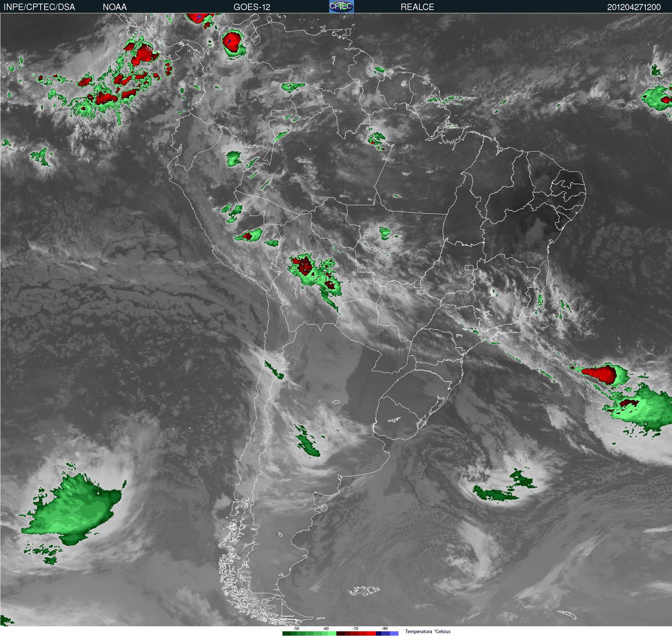Image resolution: width=672 pixels, height=636 pixels.
Task: Click the NOAA label in the header
Action: click(x=115, y=7)
